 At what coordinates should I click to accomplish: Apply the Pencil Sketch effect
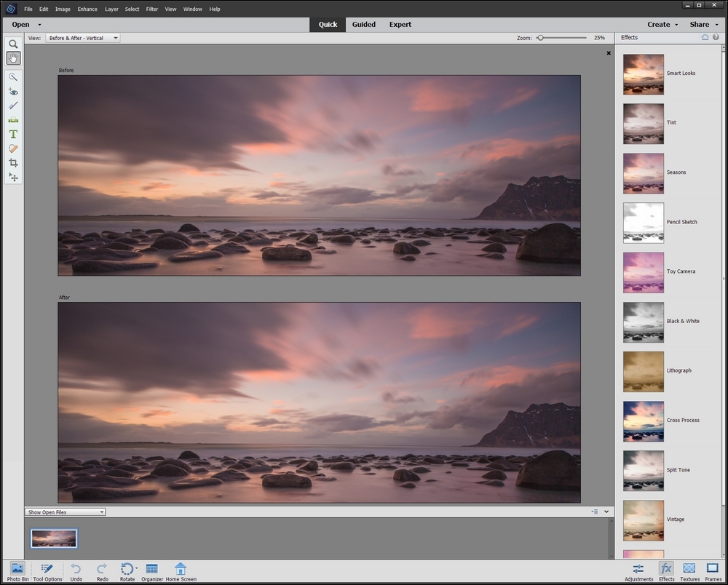tap(644, 223)
